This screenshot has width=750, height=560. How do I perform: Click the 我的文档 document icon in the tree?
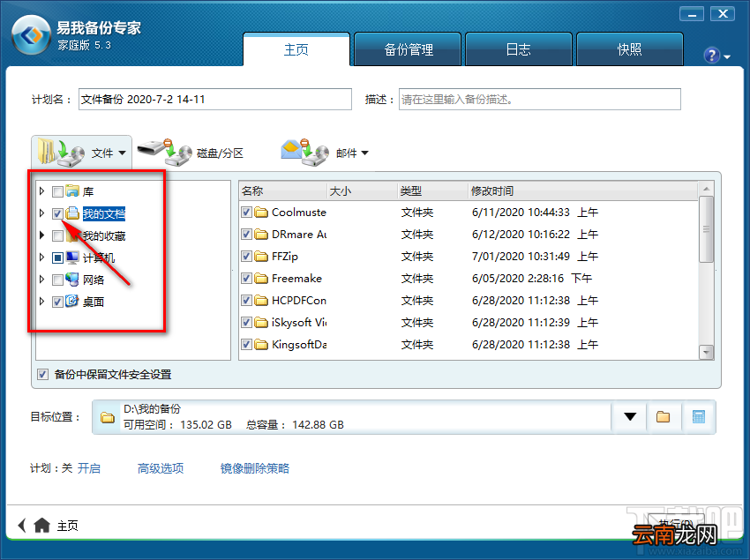[x=72, y=213]
